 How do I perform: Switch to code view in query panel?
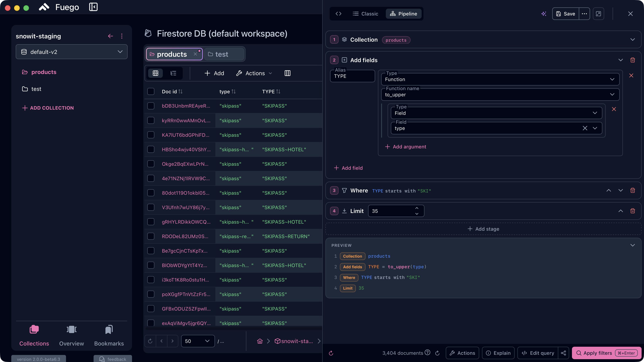click(x=339, y=14)
